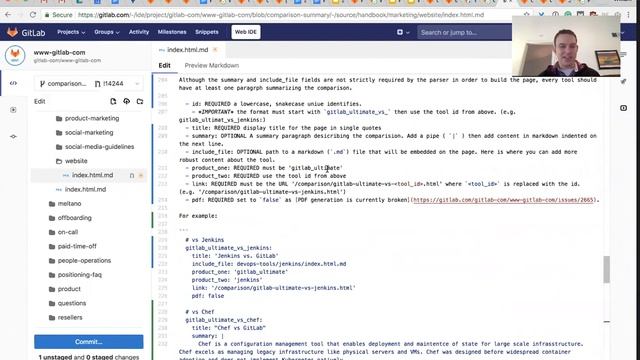The image size is (640, 360).
Task: Click the browser back arrow
Action: pos(8,15)
